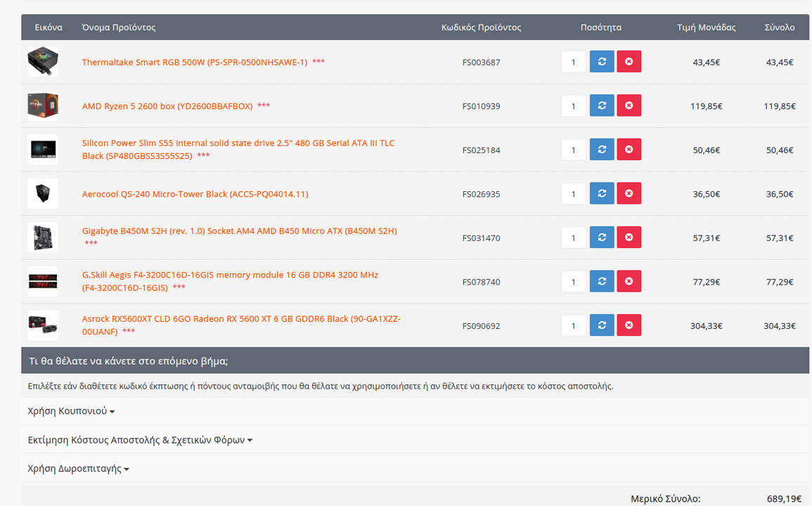Expand Χρήση Δωροεπιταγής section
This screenshot has width=812, height=506.
coord(78,469)
